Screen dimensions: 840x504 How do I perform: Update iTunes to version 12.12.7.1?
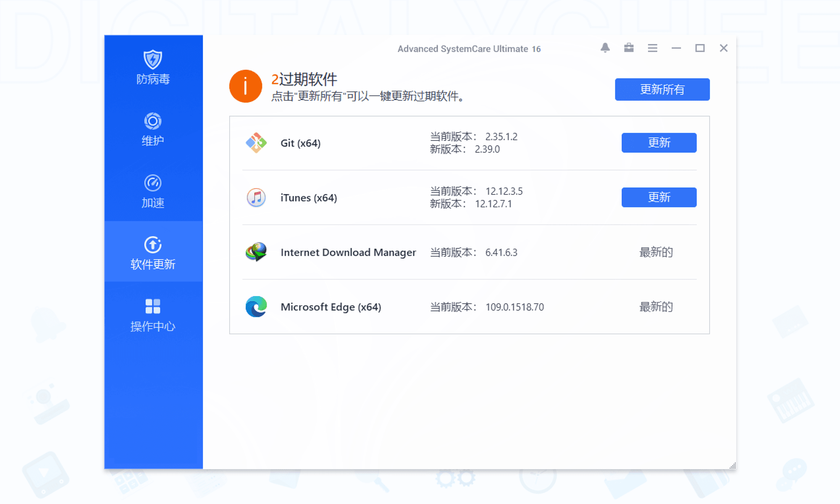pyautogui.click(x=659, y=197)
